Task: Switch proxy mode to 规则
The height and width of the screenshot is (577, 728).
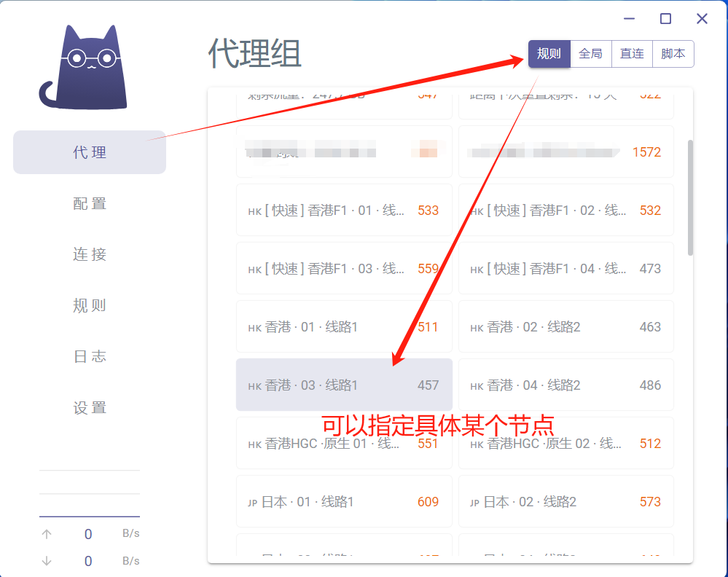Action: pyautogui.click(x=549, y=54)
